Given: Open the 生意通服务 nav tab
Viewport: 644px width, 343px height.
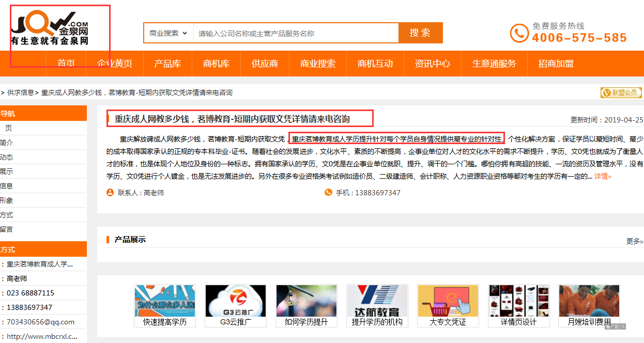Looking at the screenshot, I should pyautogui.click(x=494, y=64).
